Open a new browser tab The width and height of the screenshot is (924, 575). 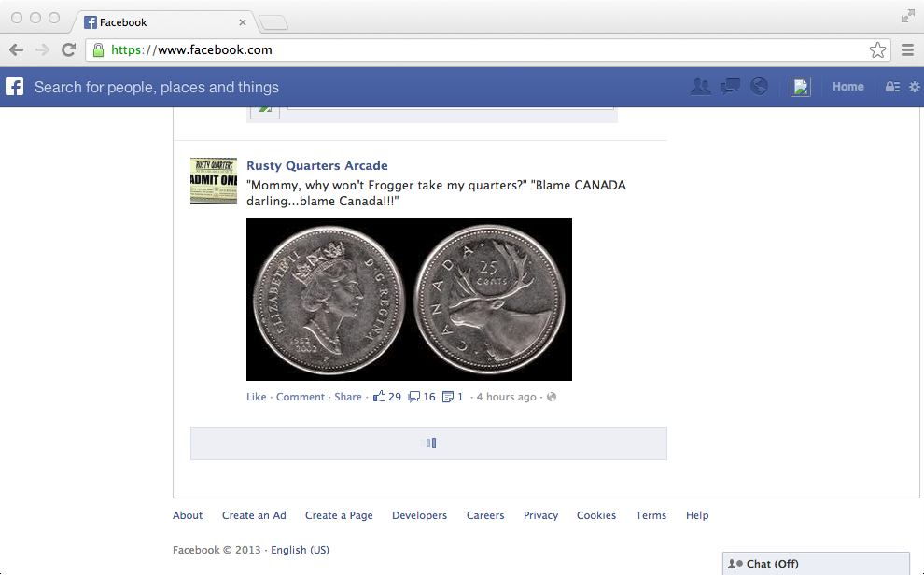tap(273, 23)
